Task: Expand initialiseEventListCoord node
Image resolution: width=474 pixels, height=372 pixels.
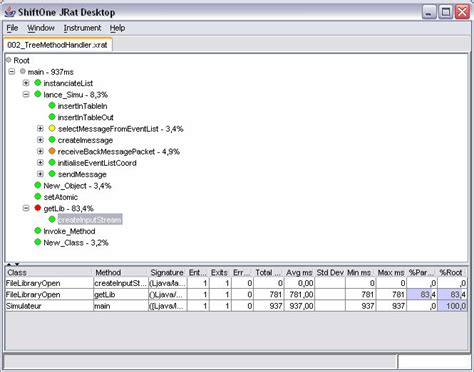Action: pyautogui.click(x=40, y=163)
